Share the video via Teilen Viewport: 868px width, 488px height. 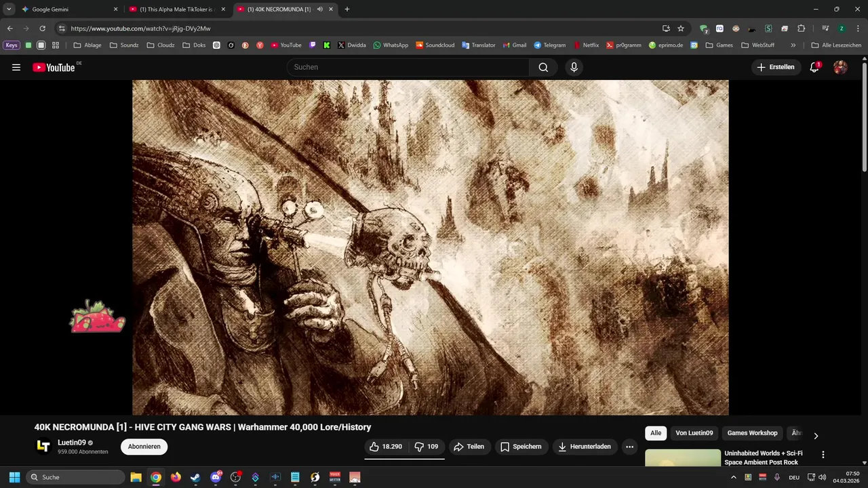pos(469,447)
